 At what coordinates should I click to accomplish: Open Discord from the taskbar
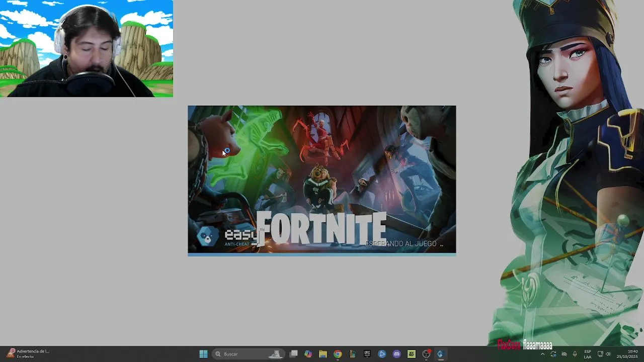(x=396, y=354)
